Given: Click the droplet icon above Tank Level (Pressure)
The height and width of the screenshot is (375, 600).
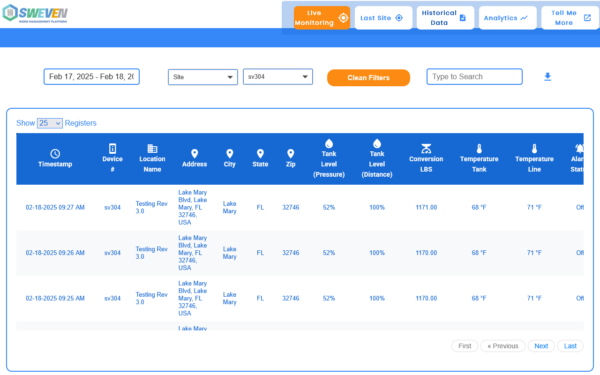Looking at the screenshot, I should point(329,143).
